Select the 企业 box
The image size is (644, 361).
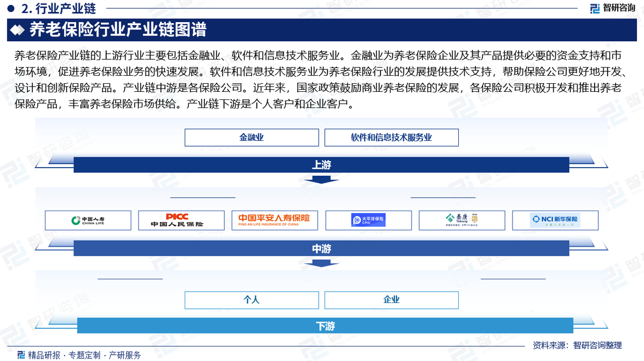tap(392, 300)
